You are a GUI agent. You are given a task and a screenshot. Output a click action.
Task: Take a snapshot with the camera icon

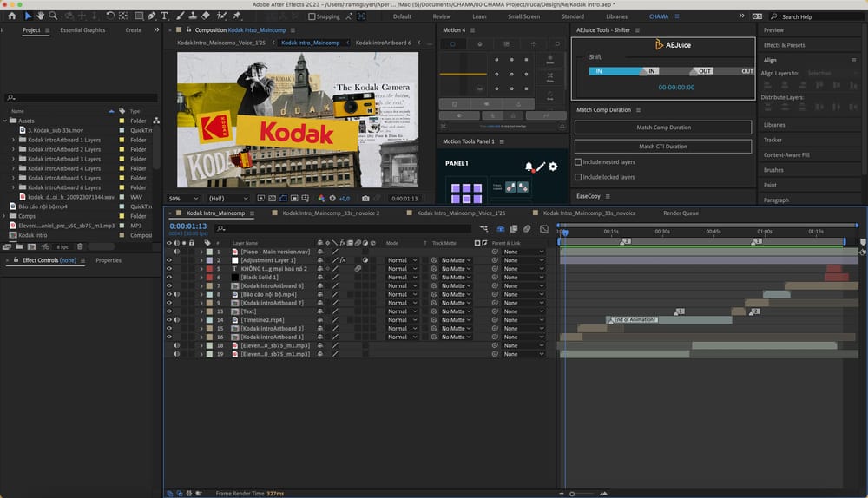(365, 198)
